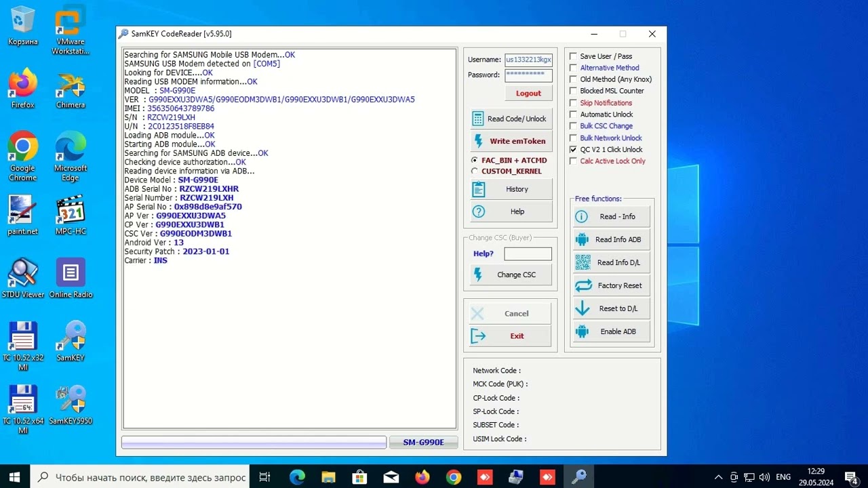Select the CUSTOM_KERNEL radio option
The width and height of the screenshot is (868, 488).
pyautogui.click(x=475, y=171)
